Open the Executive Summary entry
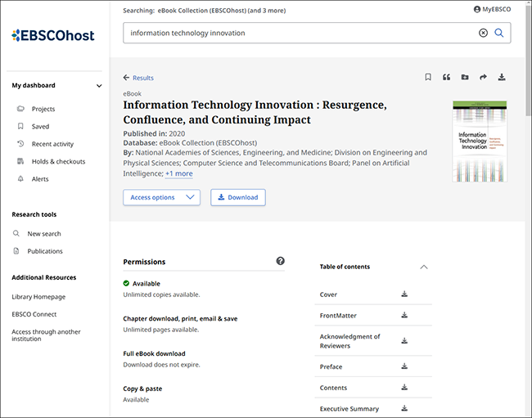The height and width of the screenshot is (418, 532). pyautogui.click(x=349, y=409)
